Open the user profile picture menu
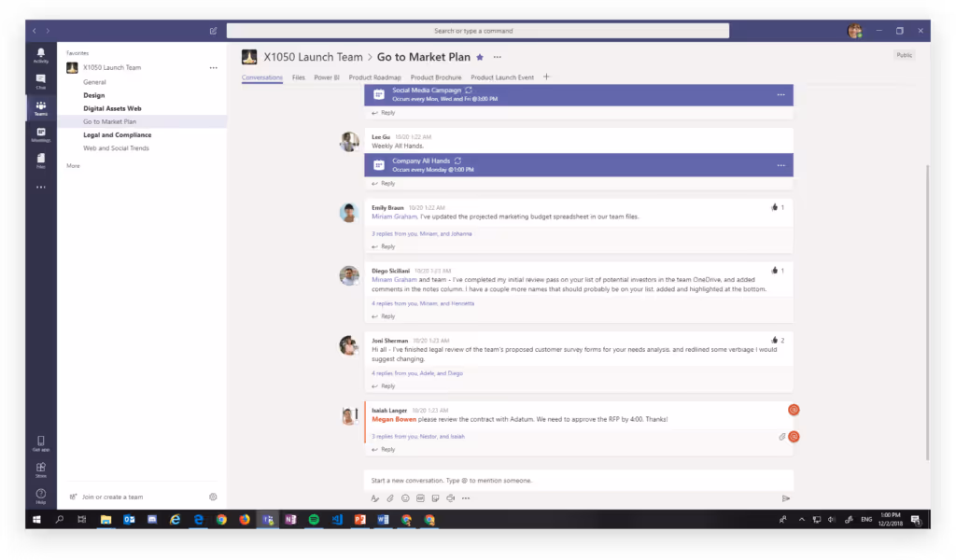Screen dimensions: 956x560 click(x=855, y=31)
